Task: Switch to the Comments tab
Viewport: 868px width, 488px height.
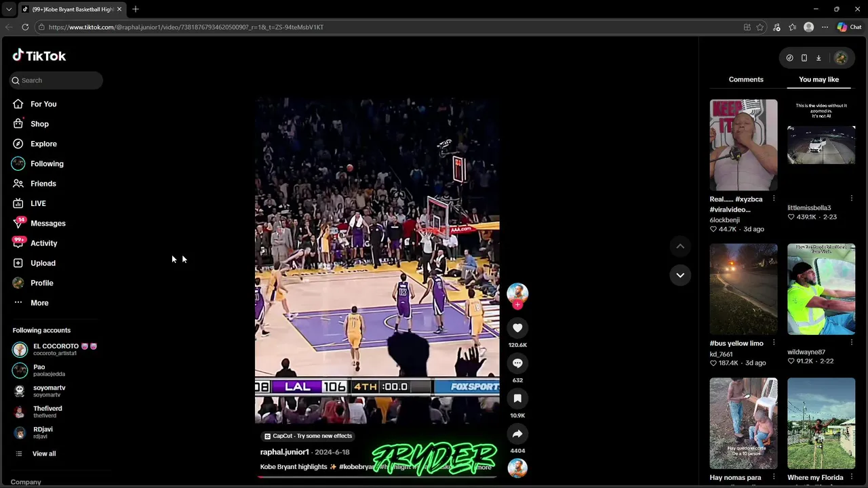Action: click(x=746, y=79)
